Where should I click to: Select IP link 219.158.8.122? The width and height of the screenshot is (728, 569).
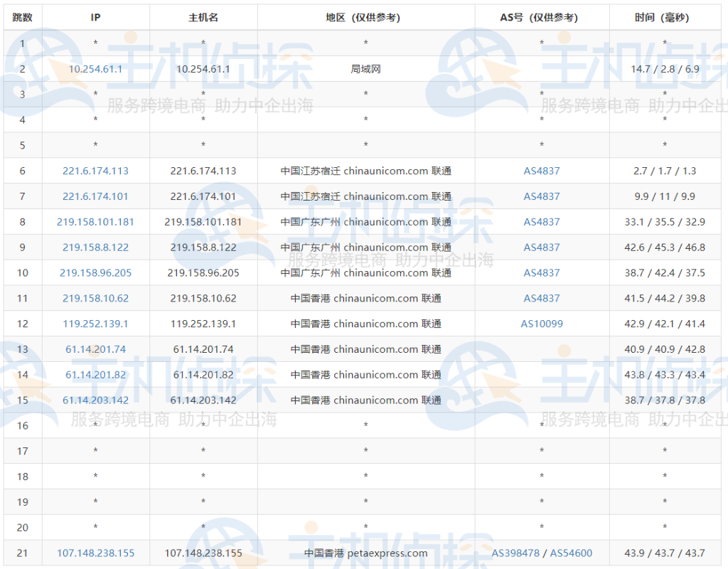point(95,248)
